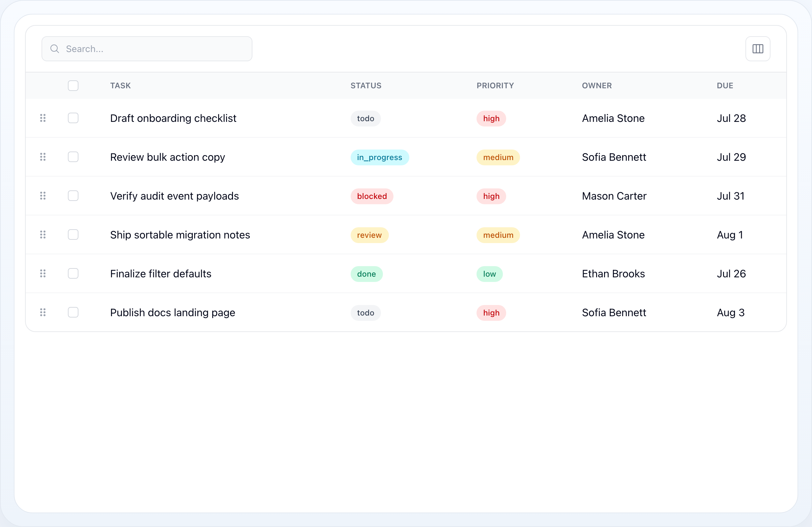
Task: Click drag handle for Publish docs landing page
Action: [x=43, y=313]
